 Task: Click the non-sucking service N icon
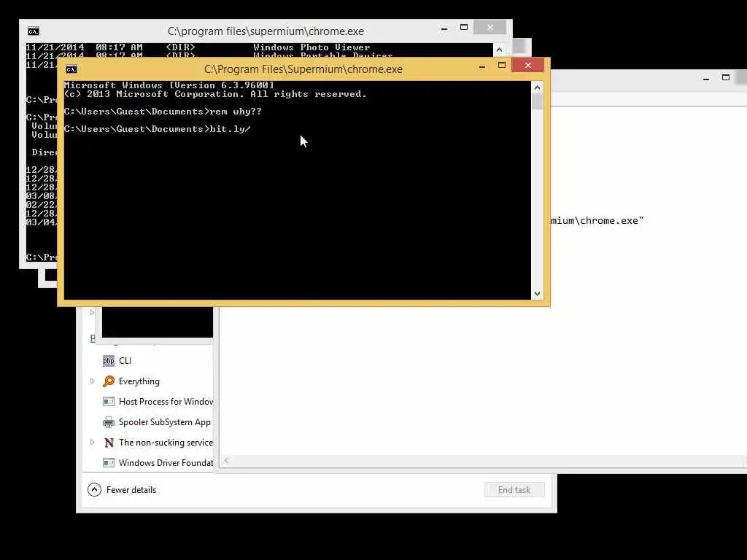(x=109, y=443)
